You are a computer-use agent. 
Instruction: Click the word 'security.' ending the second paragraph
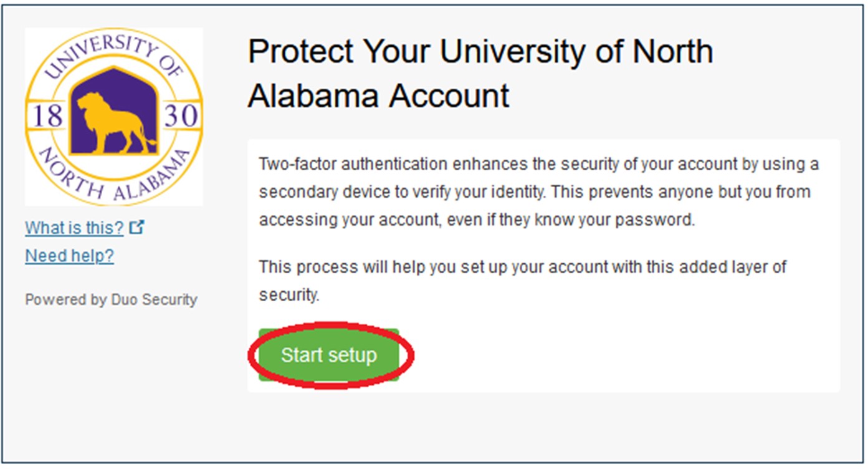[289, 295]
